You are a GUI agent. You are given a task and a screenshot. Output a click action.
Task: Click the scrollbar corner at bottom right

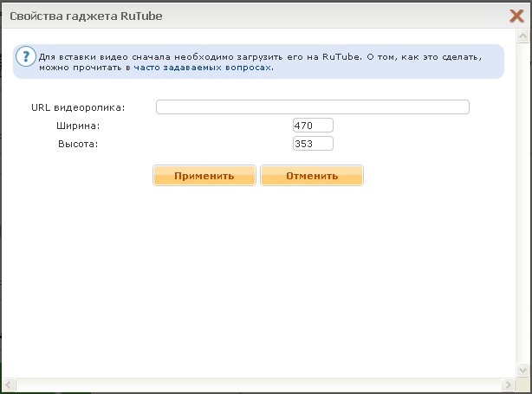(x=524, y=384)
